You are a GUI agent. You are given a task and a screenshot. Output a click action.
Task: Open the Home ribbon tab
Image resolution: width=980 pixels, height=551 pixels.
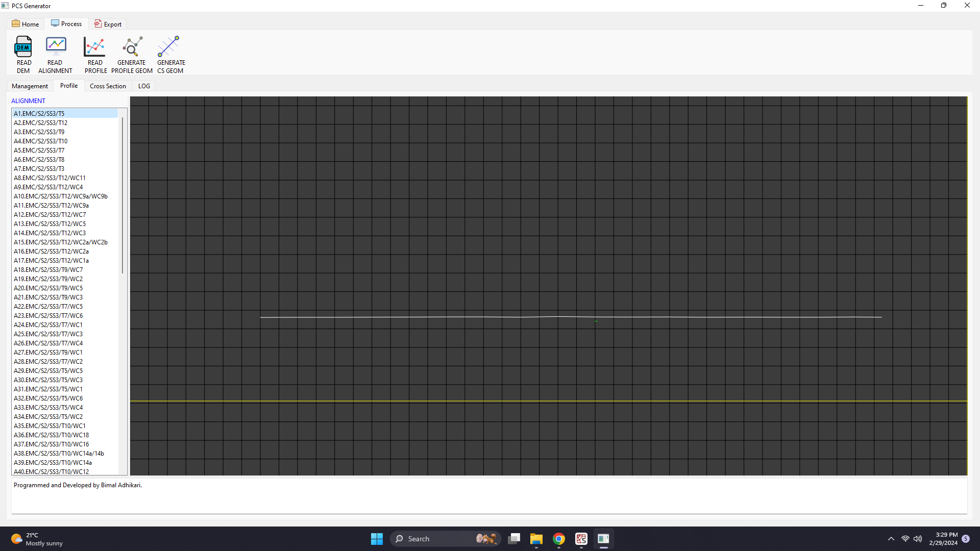tap(26, 24)
